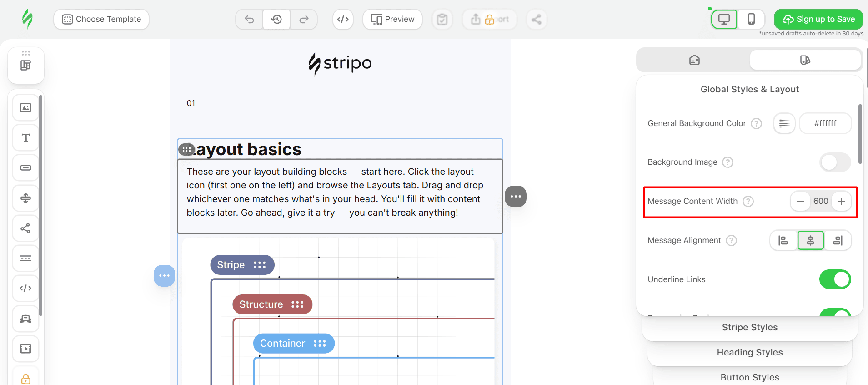The height and width of the screenshot is (385, 868).
Task: Show help for Message Alignment
Action: click(731, 240)
